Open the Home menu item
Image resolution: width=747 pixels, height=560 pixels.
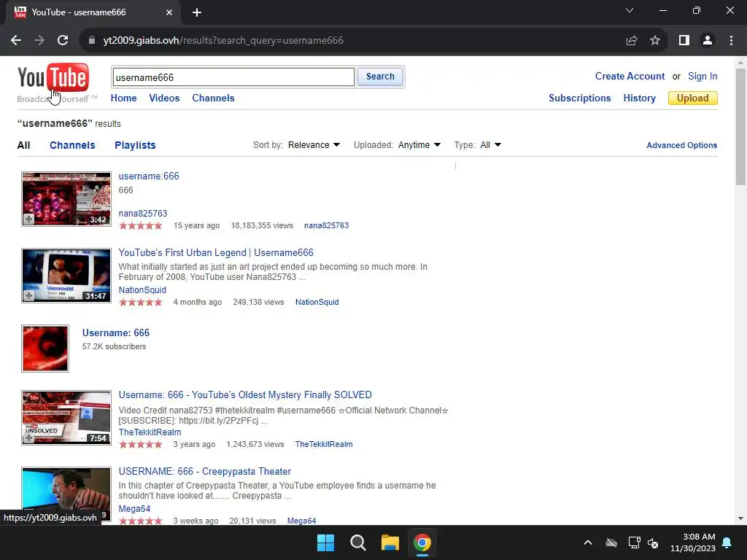[123, 98]
